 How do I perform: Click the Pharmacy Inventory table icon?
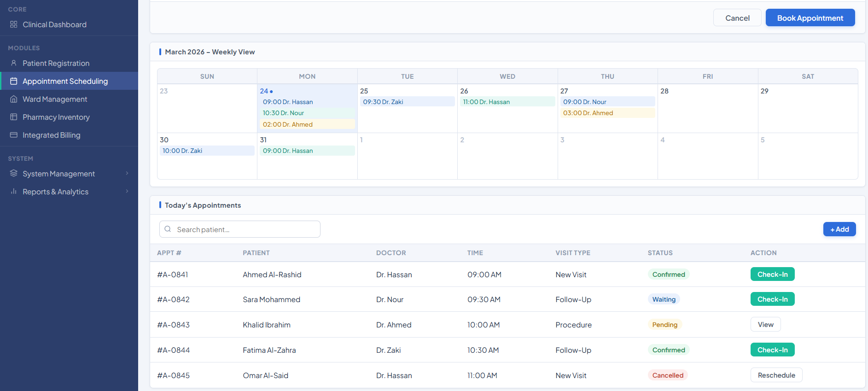(14, 117)
